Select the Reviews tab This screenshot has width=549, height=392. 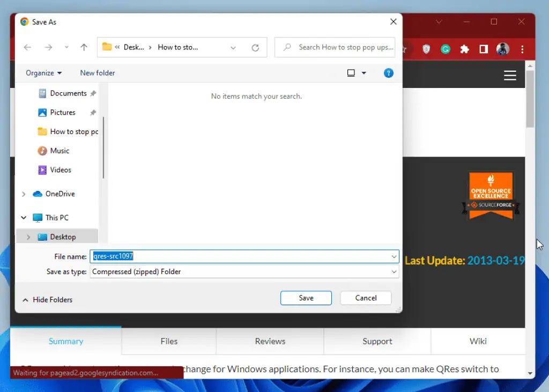pos(270,341)
